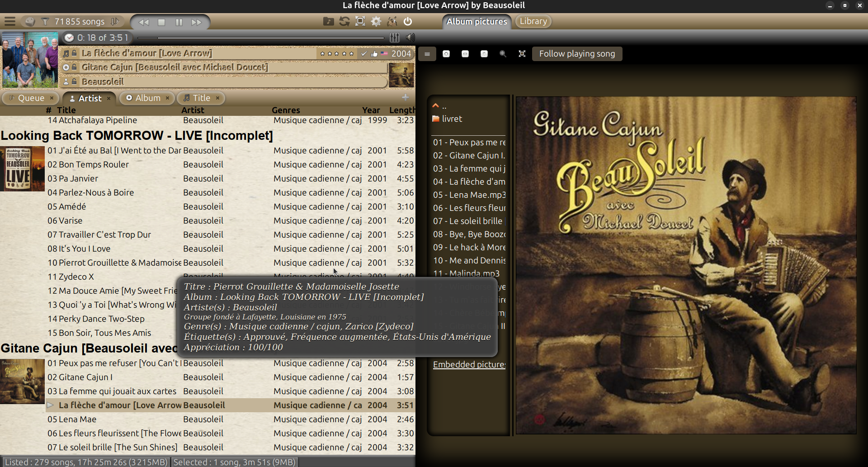868x467 pixels.
Task: Open the Library tab
Action: [x=533, y=21]
